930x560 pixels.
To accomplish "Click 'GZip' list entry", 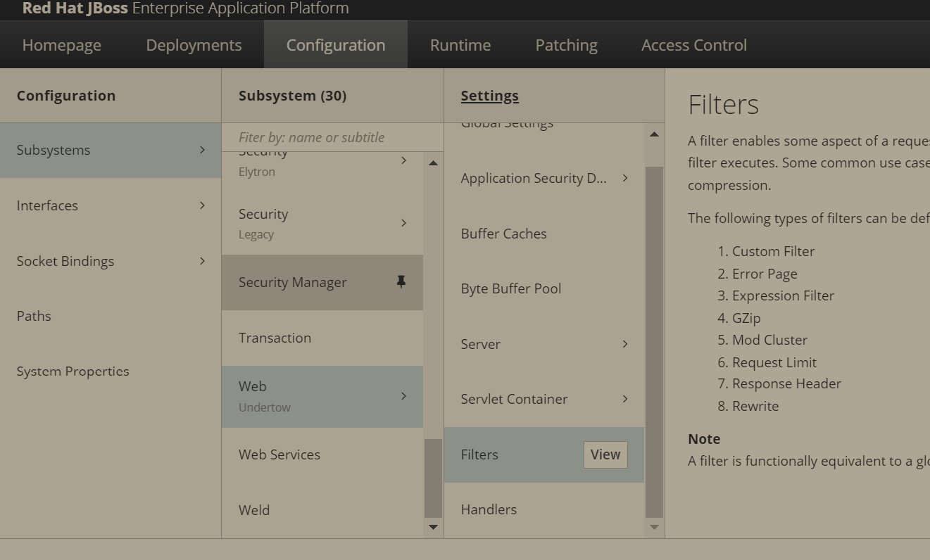I will (x=746, y=318).
